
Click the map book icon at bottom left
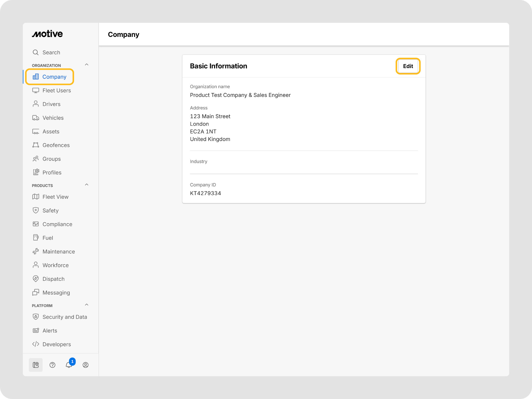tap(36, 365)
